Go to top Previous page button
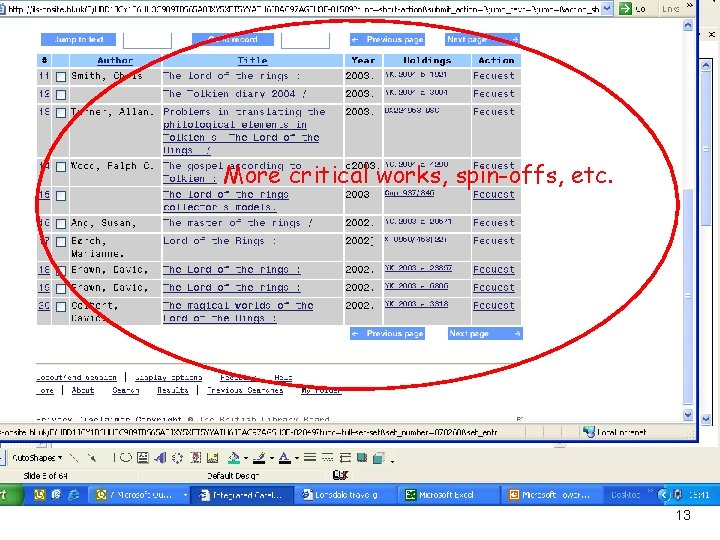Screen dimensions: 720x540 pos(387,39)
